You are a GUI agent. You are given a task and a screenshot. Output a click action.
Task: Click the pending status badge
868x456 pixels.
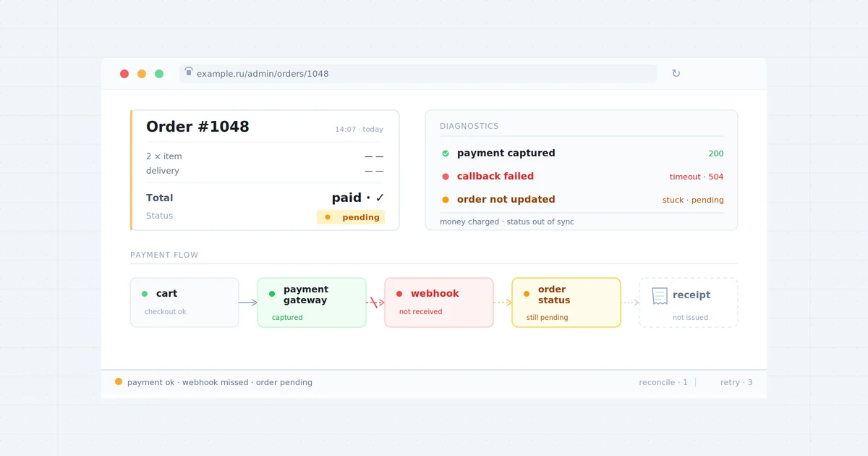point(351,217)
